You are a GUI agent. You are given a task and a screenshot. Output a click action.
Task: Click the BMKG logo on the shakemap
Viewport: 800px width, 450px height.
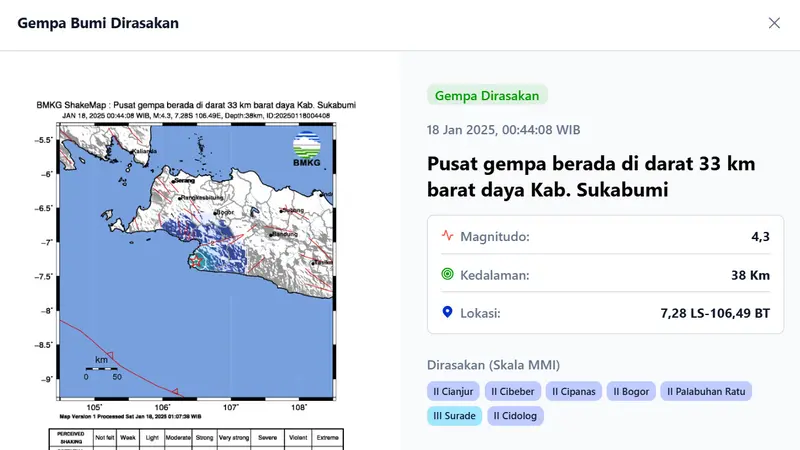(307, 149)
